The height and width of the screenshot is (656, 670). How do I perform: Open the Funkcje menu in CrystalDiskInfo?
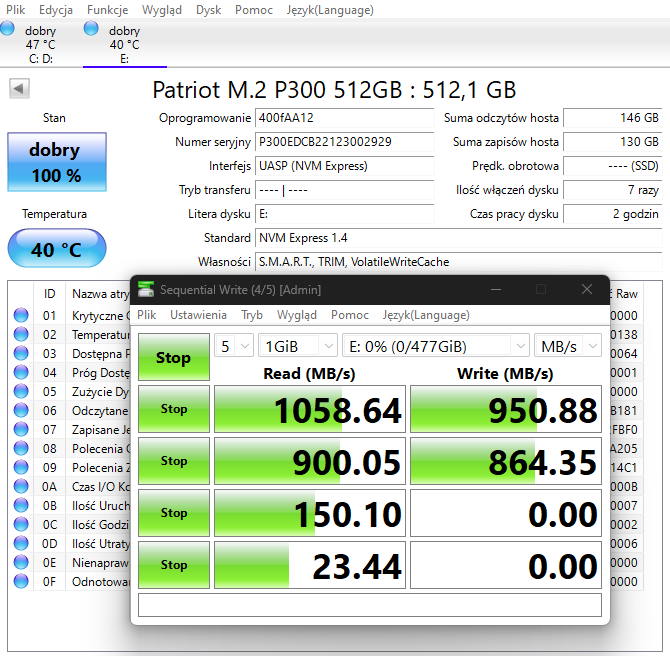pyautogui.click(x=107, y=10)
